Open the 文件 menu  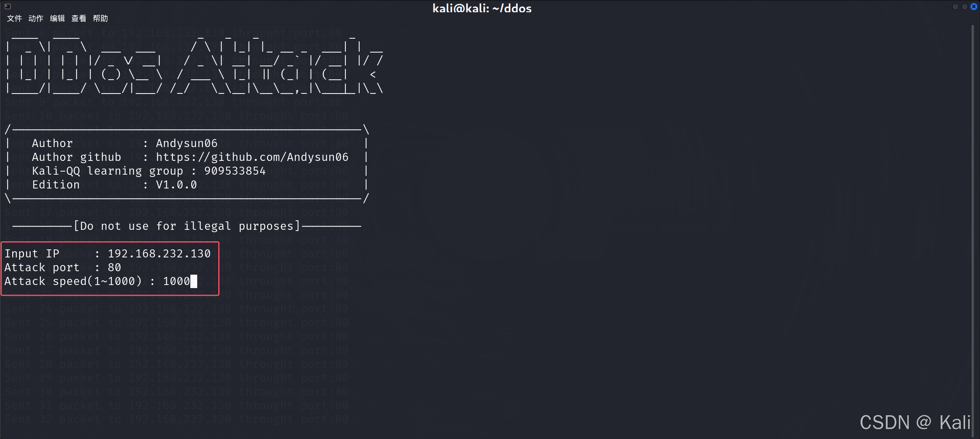(15, 18)
